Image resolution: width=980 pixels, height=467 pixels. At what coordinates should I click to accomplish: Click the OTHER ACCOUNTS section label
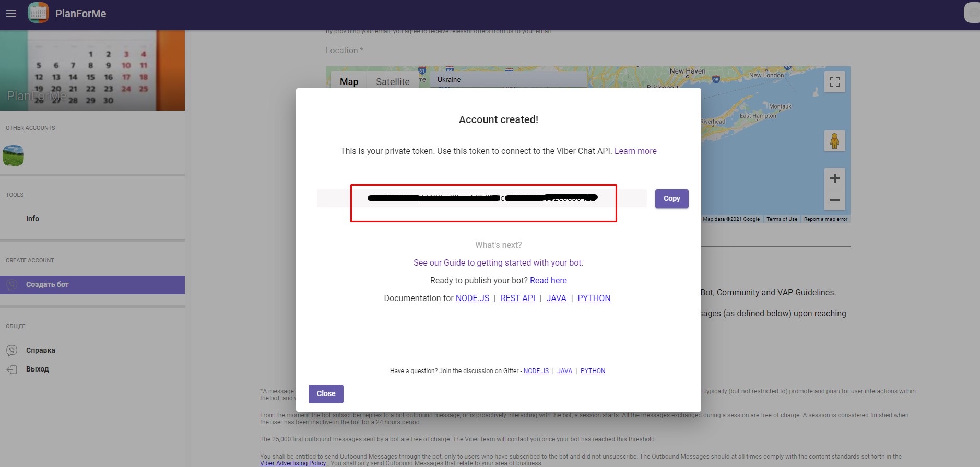point(30,128)
